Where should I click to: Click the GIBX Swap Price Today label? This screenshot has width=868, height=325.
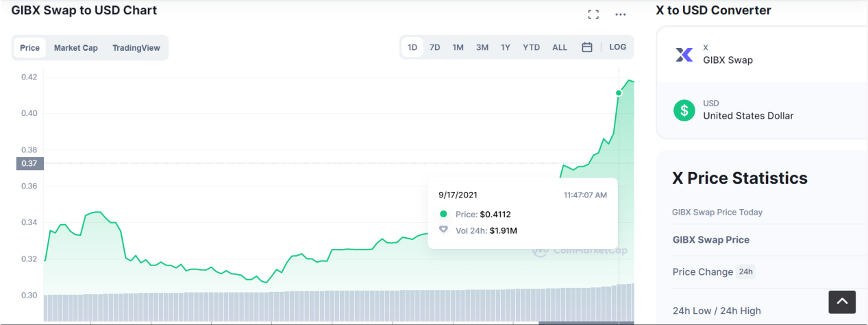click(717, 212)
